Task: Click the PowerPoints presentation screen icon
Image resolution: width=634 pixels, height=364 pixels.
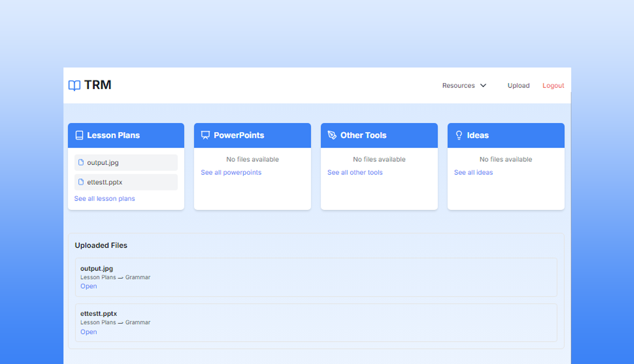Action: coord(205,135)
